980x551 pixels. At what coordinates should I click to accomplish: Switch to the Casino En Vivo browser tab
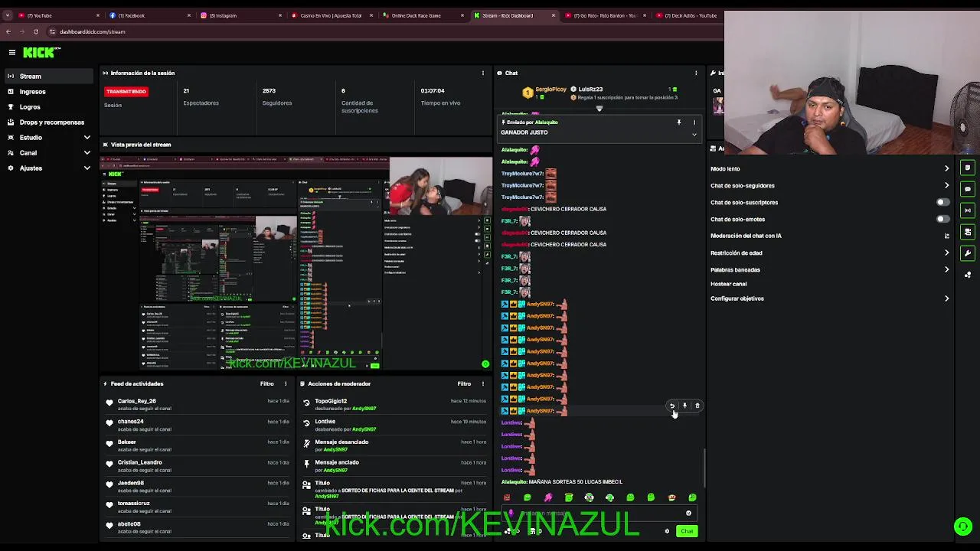332,15
